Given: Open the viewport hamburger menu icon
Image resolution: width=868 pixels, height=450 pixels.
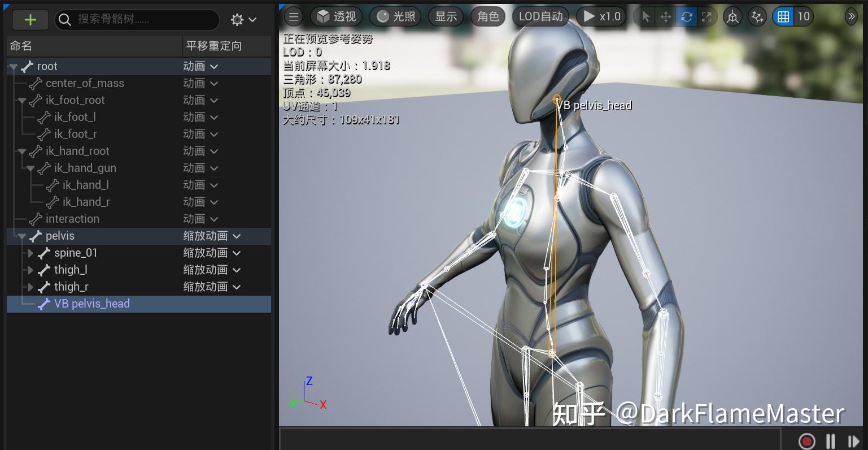Looking at the screenshot, I should (293, 16).
